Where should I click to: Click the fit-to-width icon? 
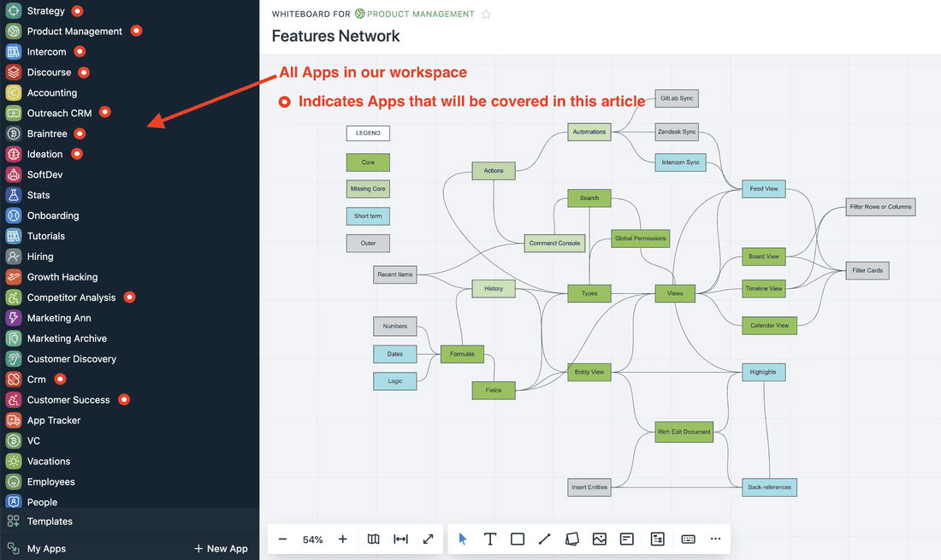[x=400, y=539]
